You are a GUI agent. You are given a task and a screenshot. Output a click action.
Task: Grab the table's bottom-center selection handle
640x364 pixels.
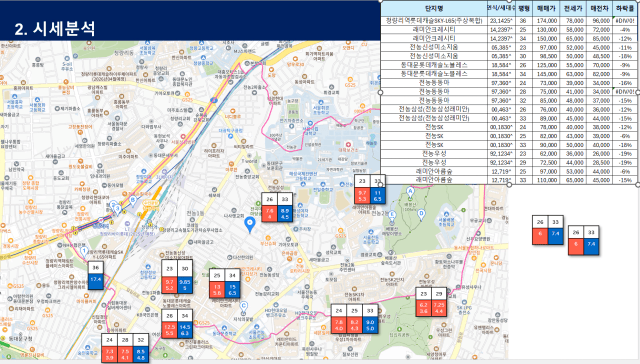[509, 185]
